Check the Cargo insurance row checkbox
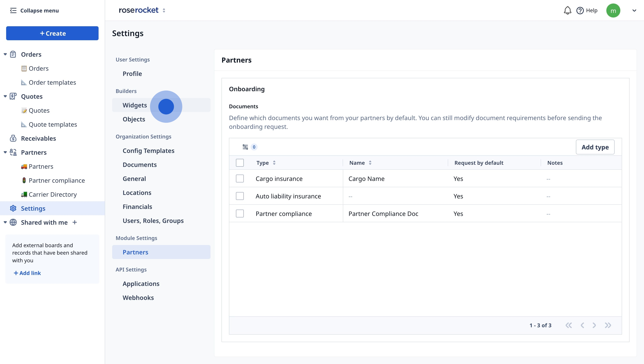This screenshot has width=644, height=364. click(240, 178)
